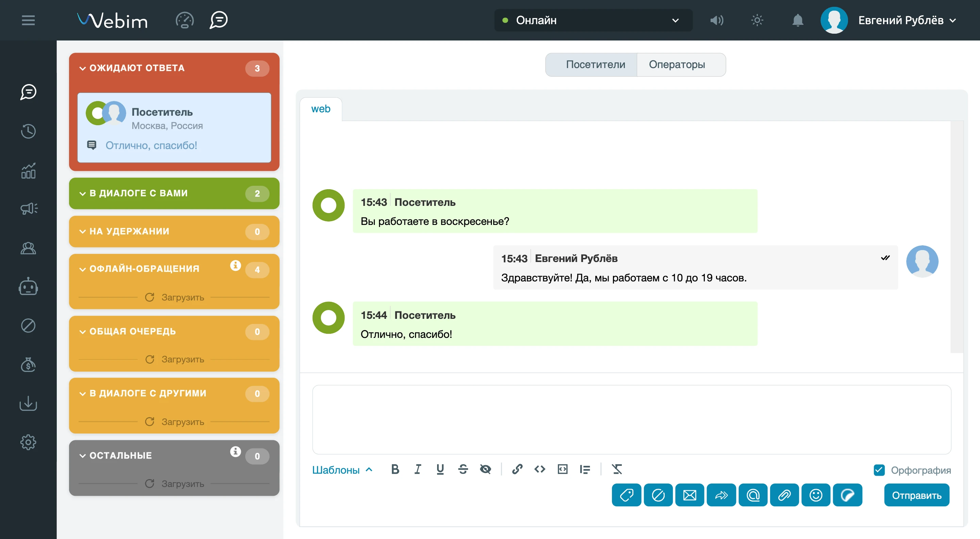980x539 pixels.
Task: Open notifications bell
Action: tap(798, 20)
